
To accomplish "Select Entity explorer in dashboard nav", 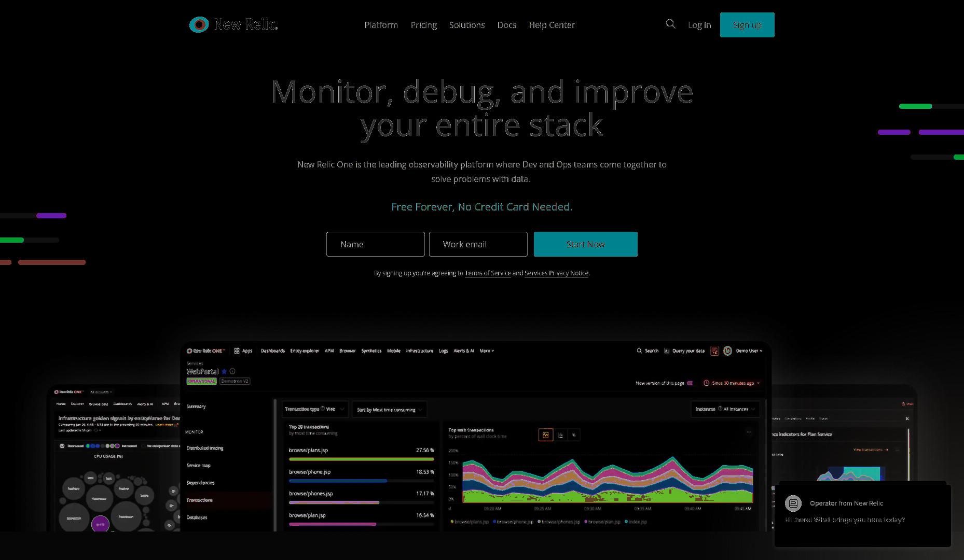I will pos(305,351).
